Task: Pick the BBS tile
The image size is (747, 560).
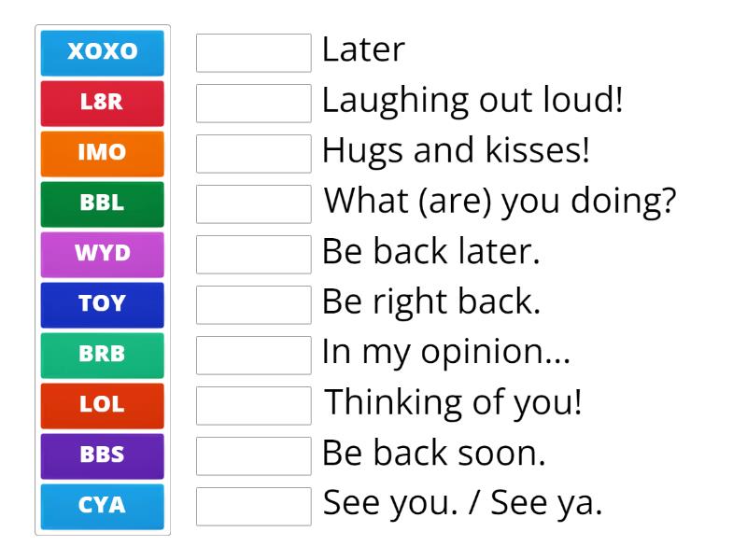Action: pos(102,455)
